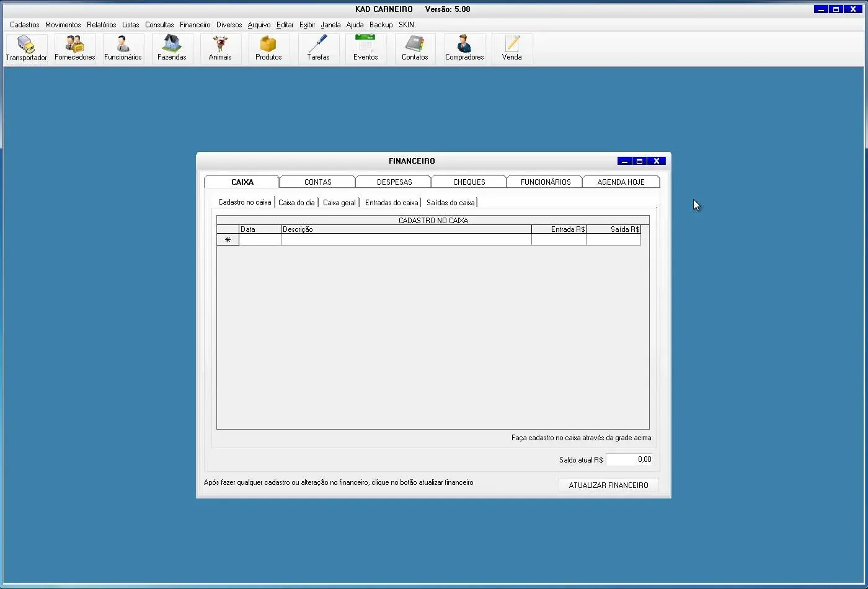The image size is (868, 589).
Task: Switch to the CHEQUES tab
Action: 469,182
